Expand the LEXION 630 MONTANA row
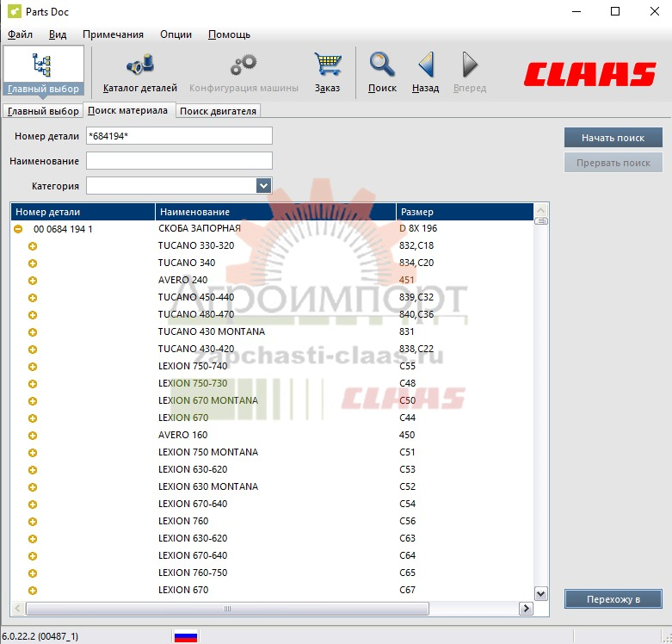 pyautogui.click(x=33, y=487)
